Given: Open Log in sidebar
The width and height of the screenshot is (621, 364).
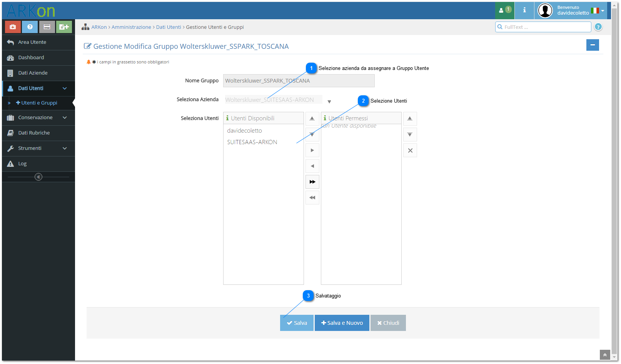Looking at the screenshot, I should coord(38,164).
